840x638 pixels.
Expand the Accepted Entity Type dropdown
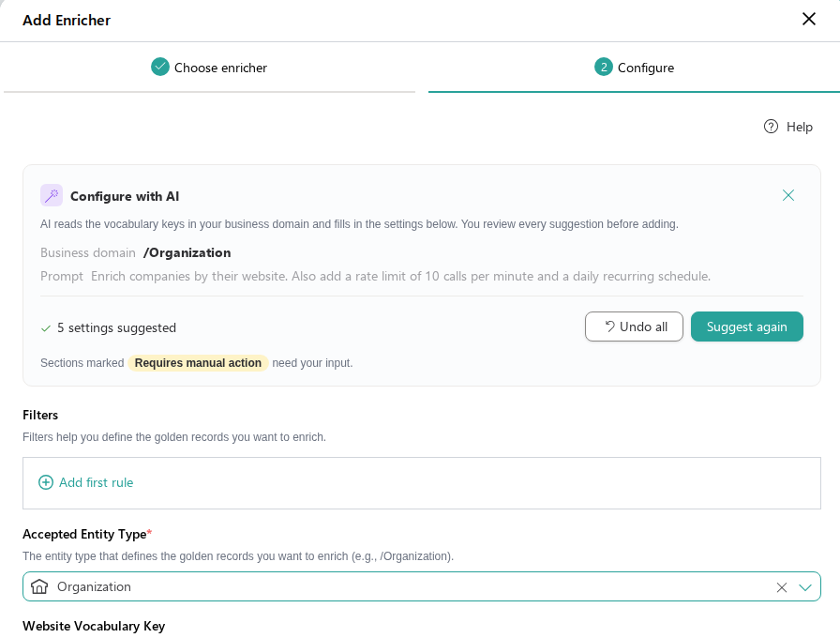pyautogui.click(x=805, y=587)
